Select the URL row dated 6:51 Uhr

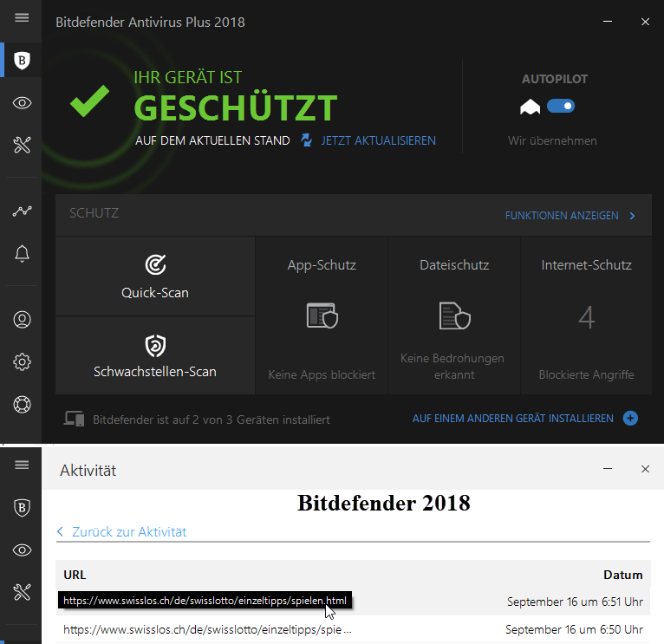(353, 601)
